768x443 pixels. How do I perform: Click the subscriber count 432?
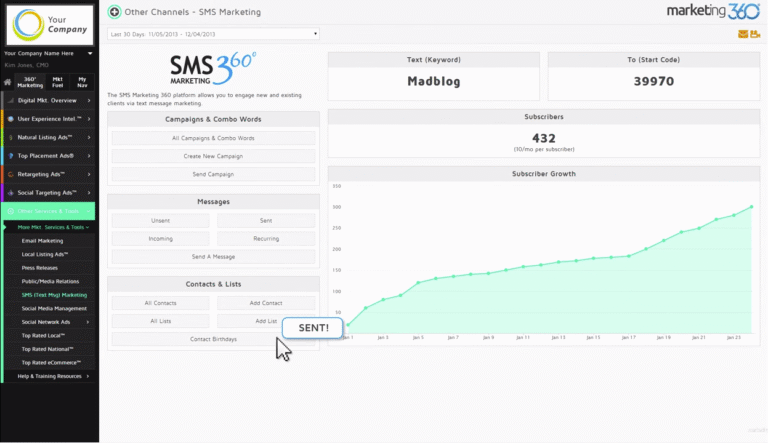click(544, 138)
